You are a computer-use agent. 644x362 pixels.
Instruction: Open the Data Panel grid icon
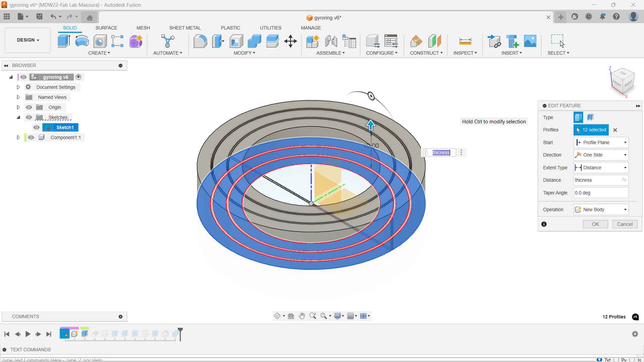(7, 16)
